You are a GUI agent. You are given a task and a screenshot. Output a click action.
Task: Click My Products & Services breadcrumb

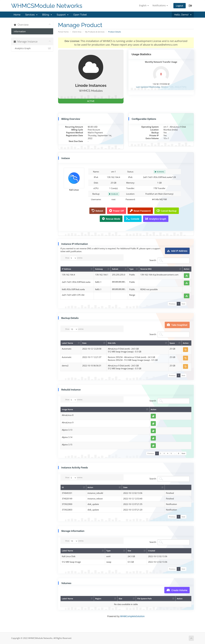point(95,32)
